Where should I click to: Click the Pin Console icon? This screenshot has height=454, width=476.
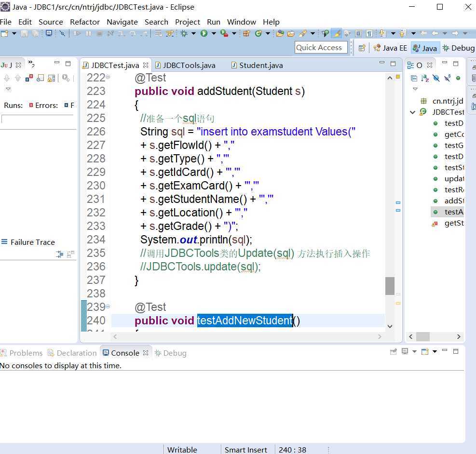tap(393, 351)
